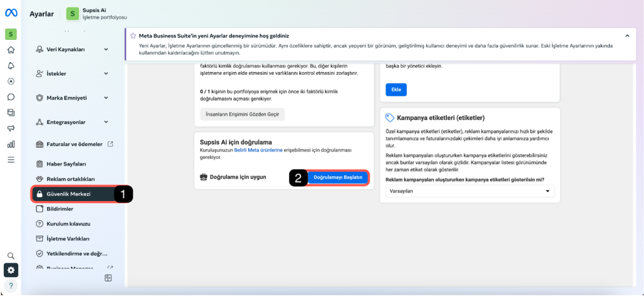Collapse the welcome banner chevron
644x296 pixels.
coord(627,36)
